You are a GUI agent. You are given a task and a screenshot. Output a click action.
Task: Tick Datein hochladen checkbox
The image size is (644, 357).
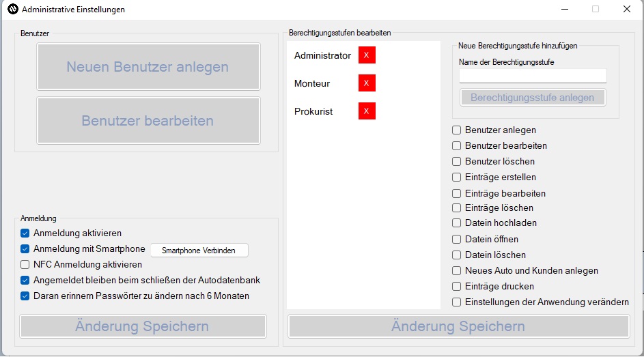(457, 223)
